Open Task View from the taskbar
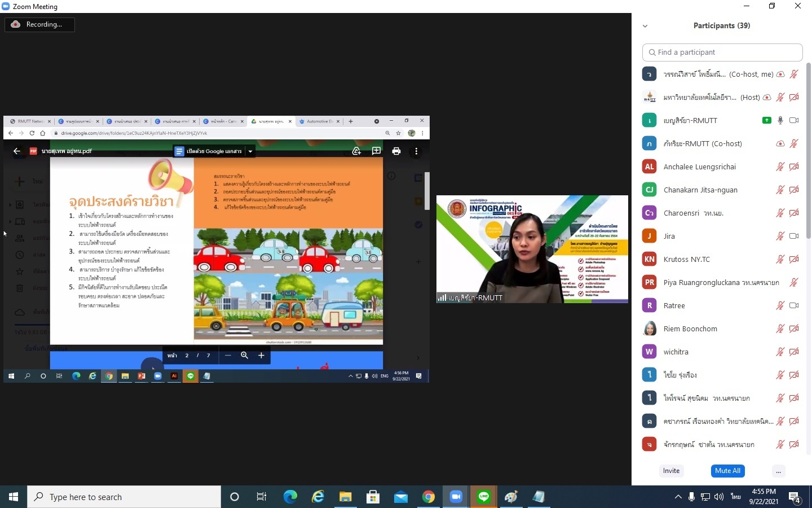This screenshot has height=508, width=812. [262, 497]
